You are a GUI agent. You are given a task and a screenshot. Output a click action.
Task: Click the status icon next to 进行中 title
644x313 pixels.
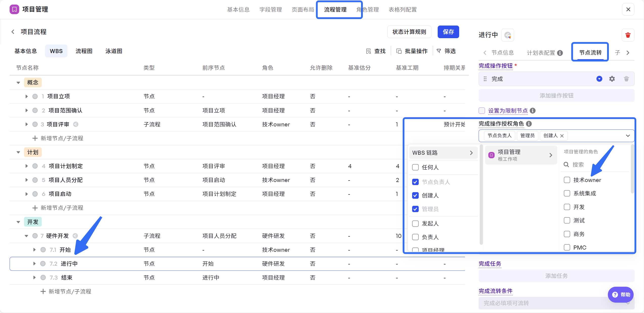tap(508, 35)
